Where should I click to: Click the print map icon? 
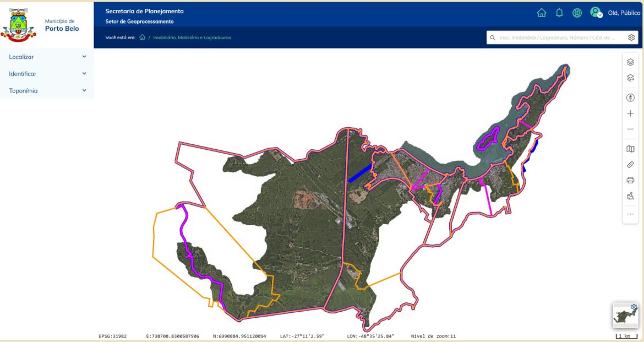point(630,180)
